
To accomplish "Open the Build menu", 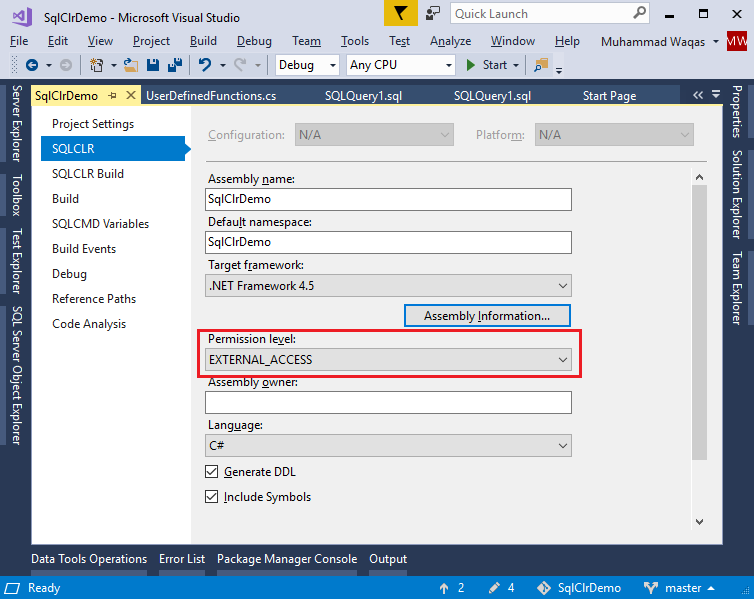I will pos(203,41).
